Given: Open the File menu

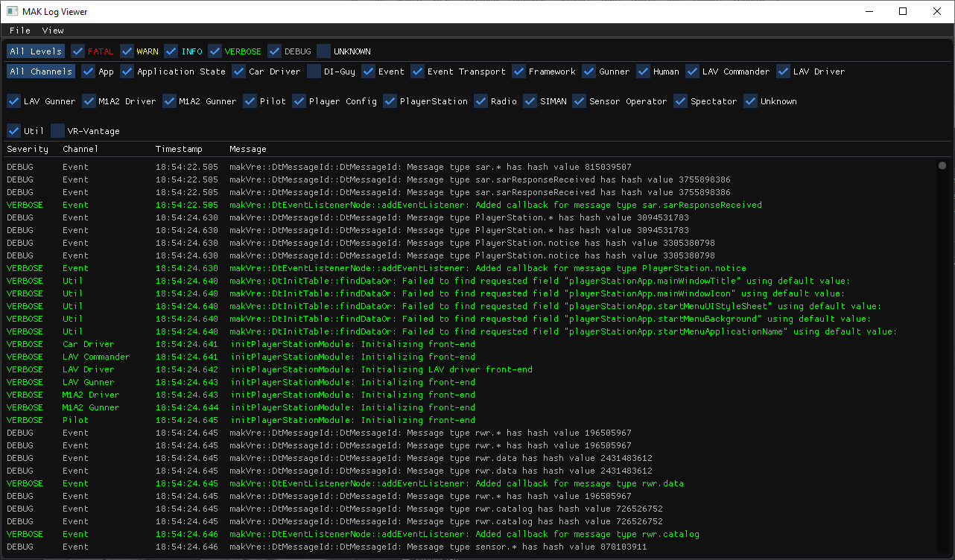Looking at the screenshot, I should pos(20,31).
